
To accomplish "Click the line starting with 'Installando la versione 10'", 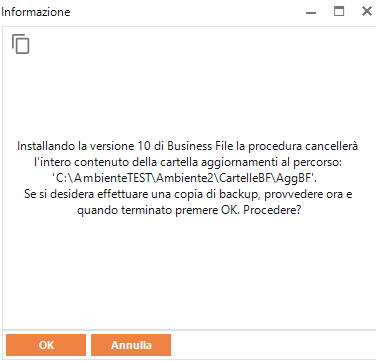I will pyautogui.click(x=188, y=146).
